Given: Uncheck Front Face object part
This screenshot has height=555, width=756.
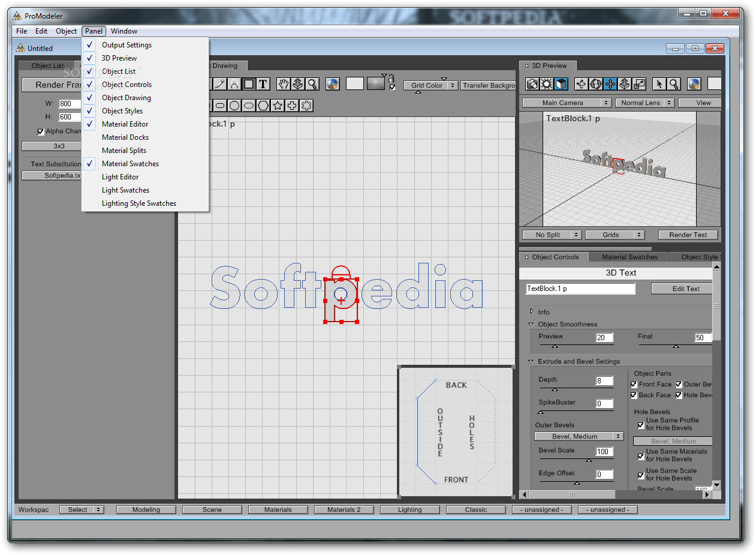Looking at the screenshot, I should click(x=634, y=385).
